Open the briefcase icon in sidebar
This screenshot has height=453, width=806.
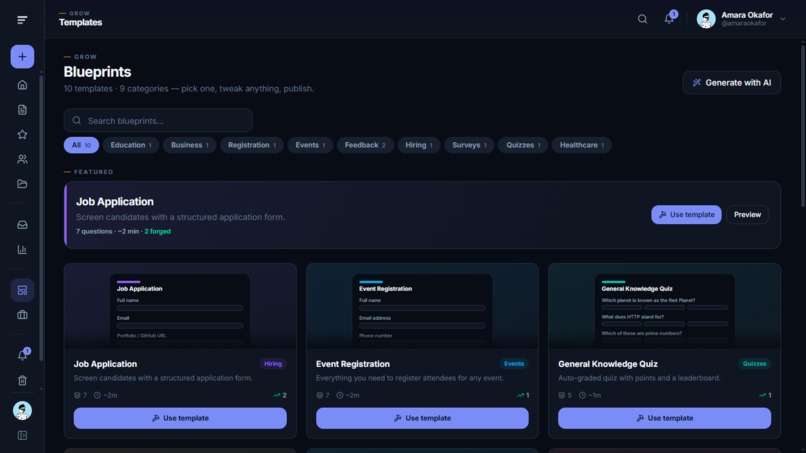click(x=22, y=315)
